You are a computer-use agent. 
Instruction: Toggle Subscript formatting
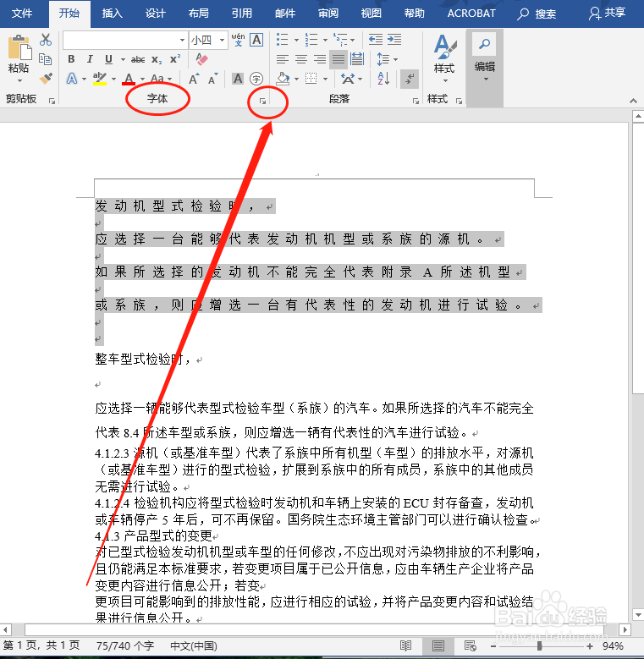[157, 60]
